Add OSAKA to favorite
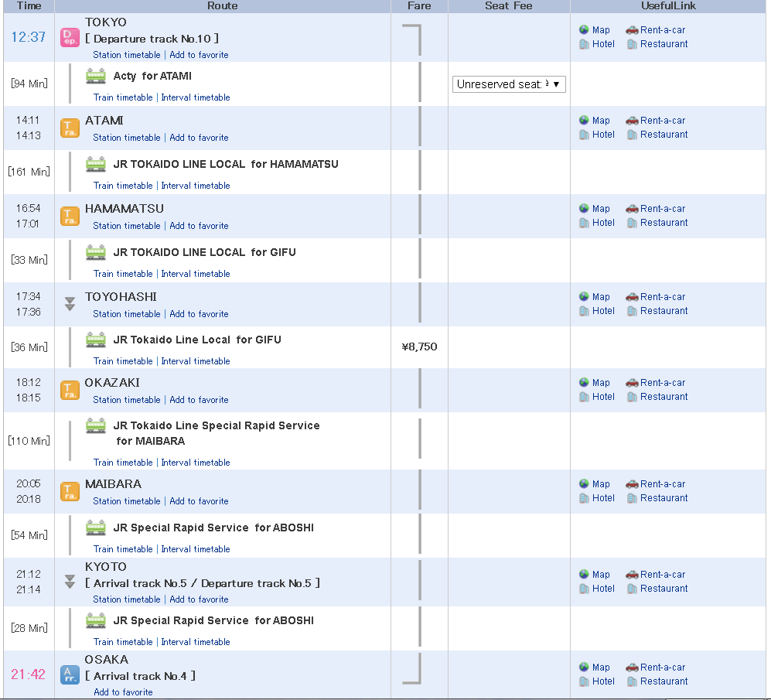The width and height of the screenshot is (771, 700). (x=123, y=692)
